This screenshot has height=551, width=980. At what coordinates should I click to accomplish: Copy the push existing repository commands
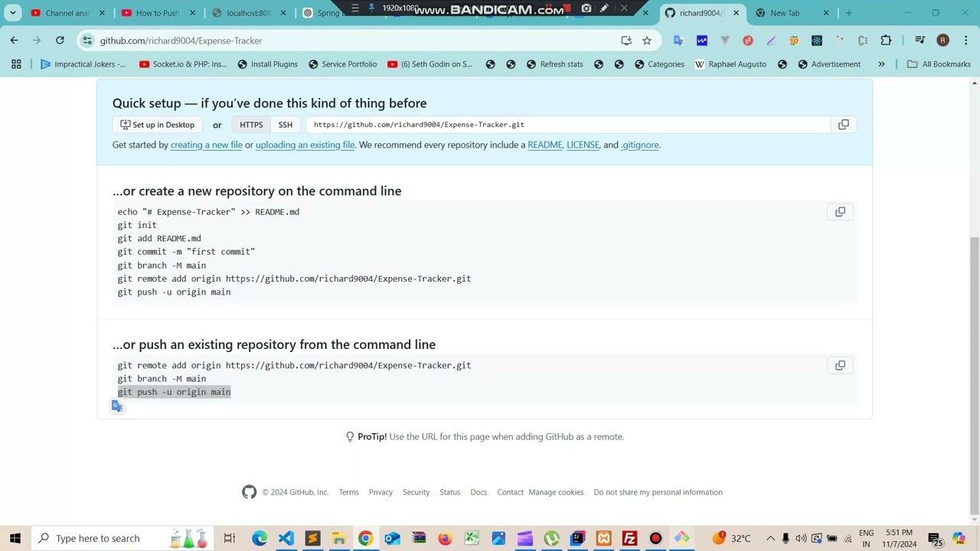(840, 366)
